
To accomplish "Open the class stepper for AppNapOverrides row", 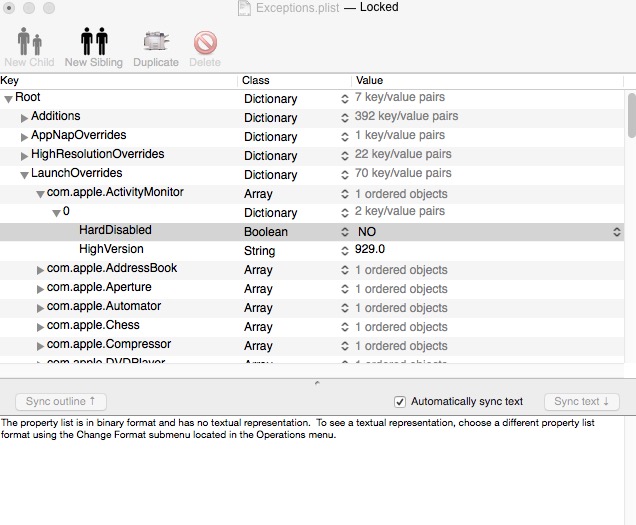I will [344, 137].
